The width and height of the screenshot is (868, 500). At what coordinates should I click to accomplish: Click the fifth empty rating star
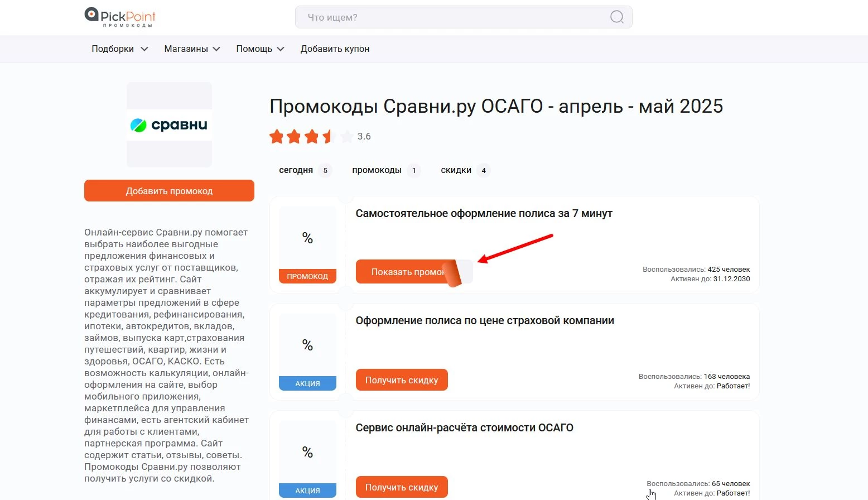click(x=346, y=136)
